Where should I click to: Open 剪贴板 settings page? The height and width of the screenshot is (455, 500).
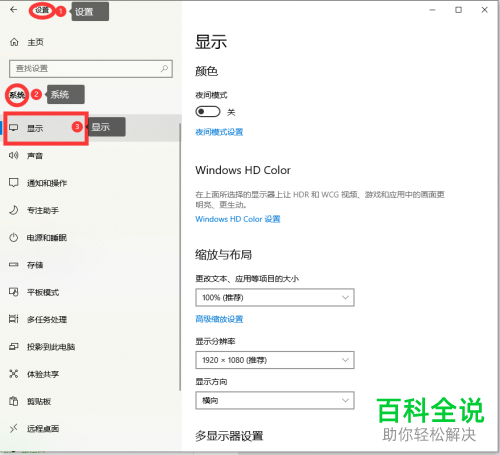39,401
